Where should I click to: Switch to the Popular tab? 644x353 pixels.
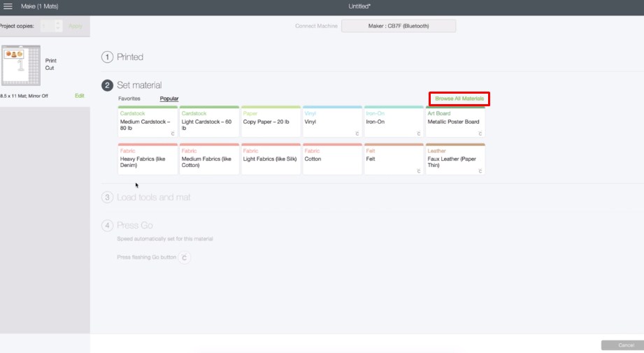(169, 99)
